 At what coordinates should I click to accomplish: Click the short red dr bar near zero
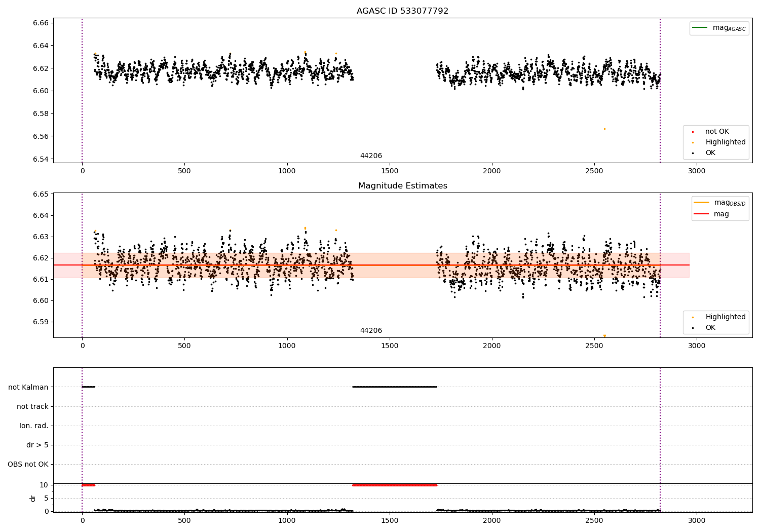[88, 485]
